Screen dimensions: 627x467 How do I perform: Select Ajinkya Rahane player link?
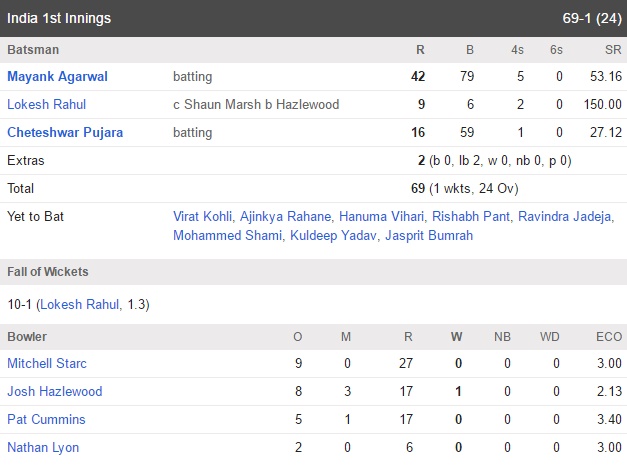point(286,216)
